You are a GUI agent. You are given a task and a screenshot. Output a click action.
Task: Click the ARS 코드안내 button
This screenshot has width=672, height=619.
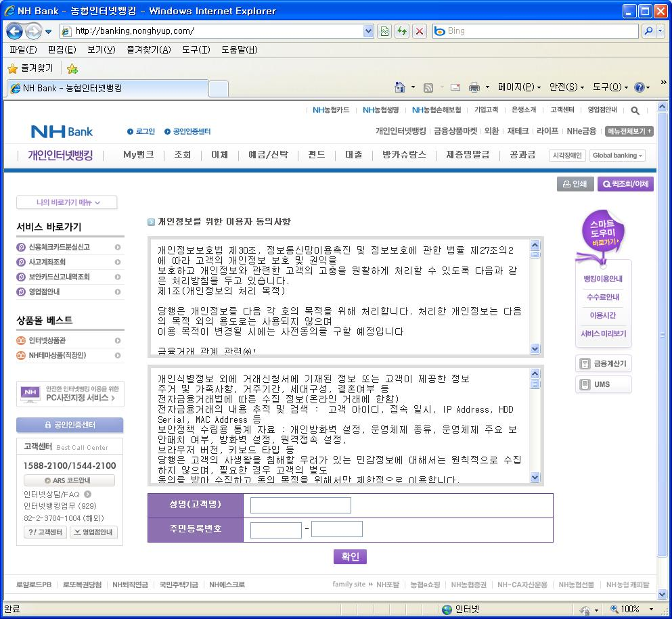(69, 480)
